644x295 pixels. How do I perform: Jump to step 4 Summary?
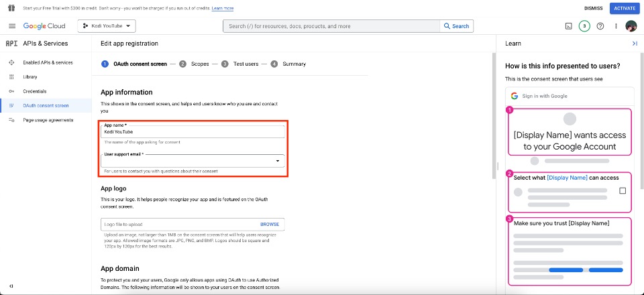288,64
